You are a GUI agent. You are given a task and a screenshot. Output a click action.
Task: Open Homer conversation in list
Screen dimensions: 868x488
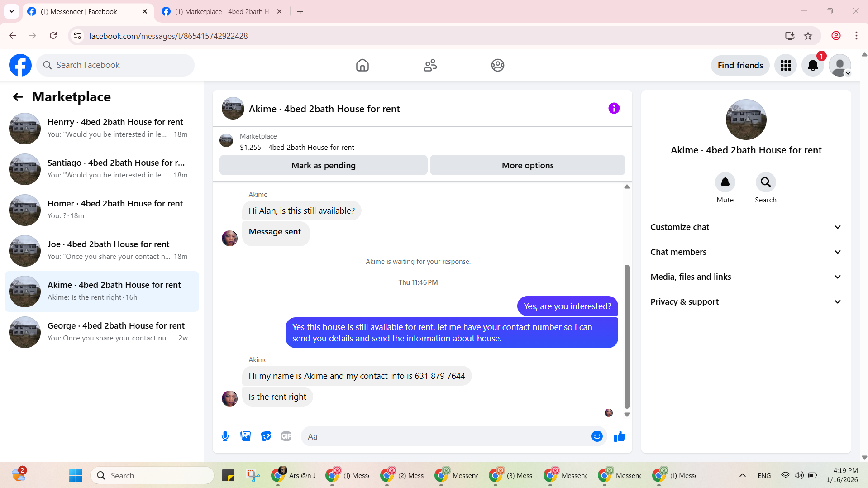pyautogui.click(x=102, y=210)
